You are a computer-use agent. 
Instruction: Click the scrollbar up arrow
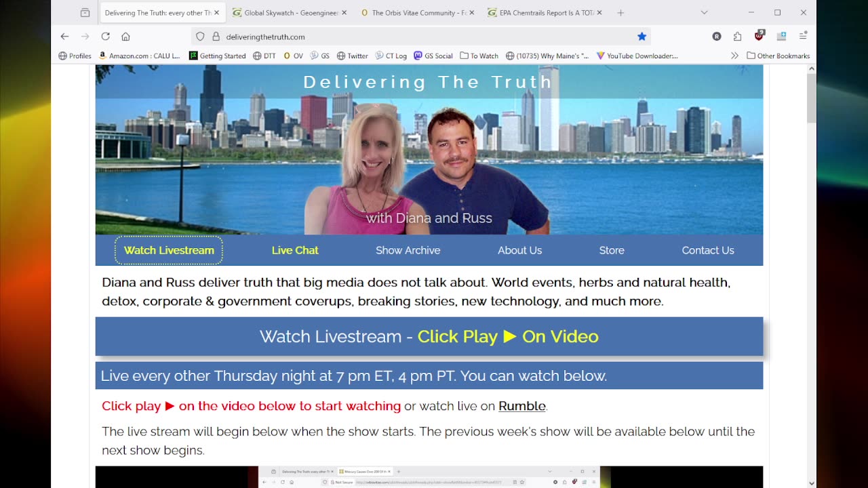[x=811, y=69]
